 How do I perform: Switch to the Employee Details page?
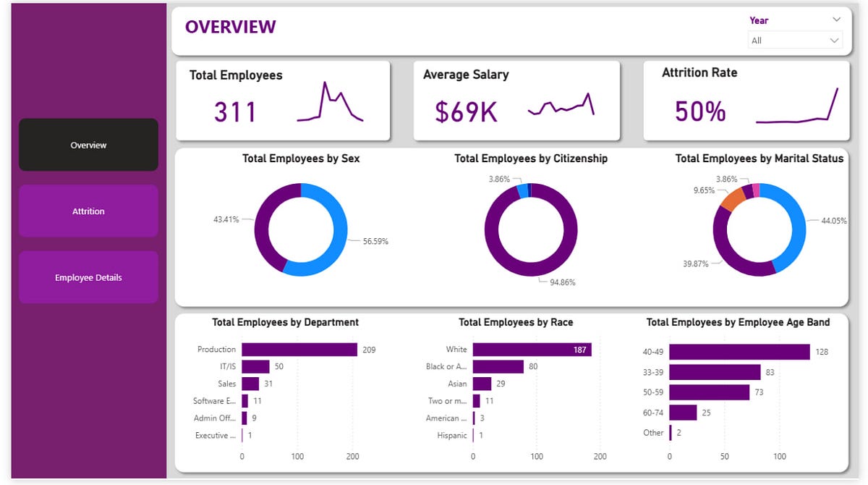88,277
